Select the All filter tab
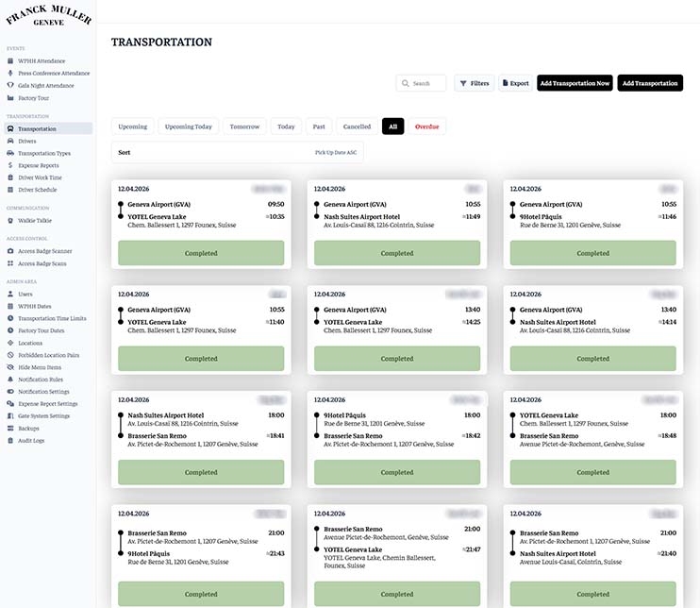 [392, 127]
